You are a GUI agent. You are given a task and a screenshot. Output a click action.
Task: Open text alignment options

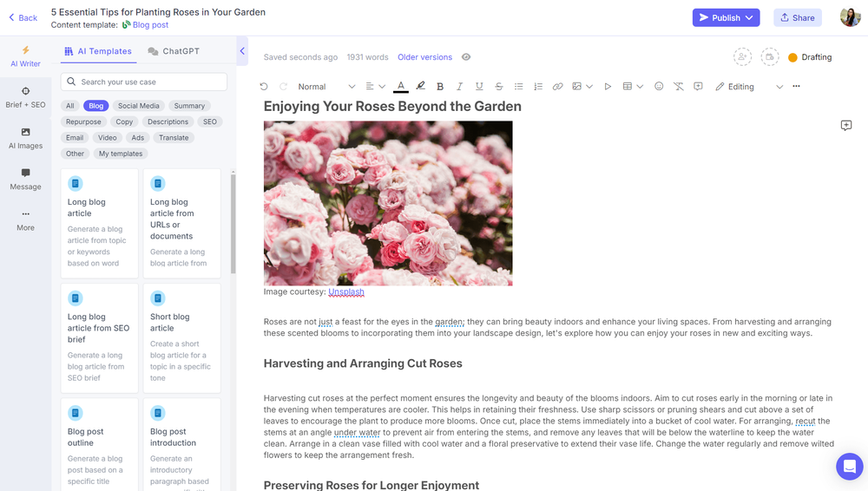point(375,87)
